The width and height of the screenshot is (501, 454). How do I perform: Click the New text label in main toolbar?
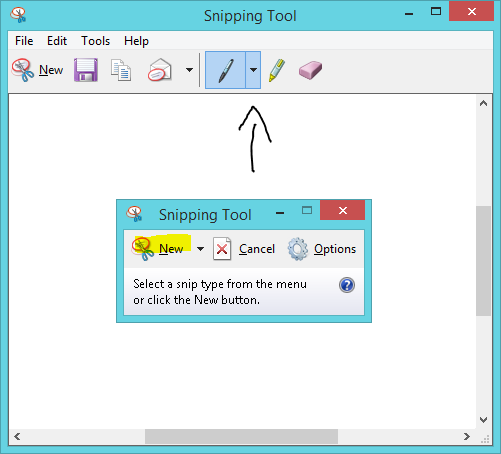[x=51, y=70]
